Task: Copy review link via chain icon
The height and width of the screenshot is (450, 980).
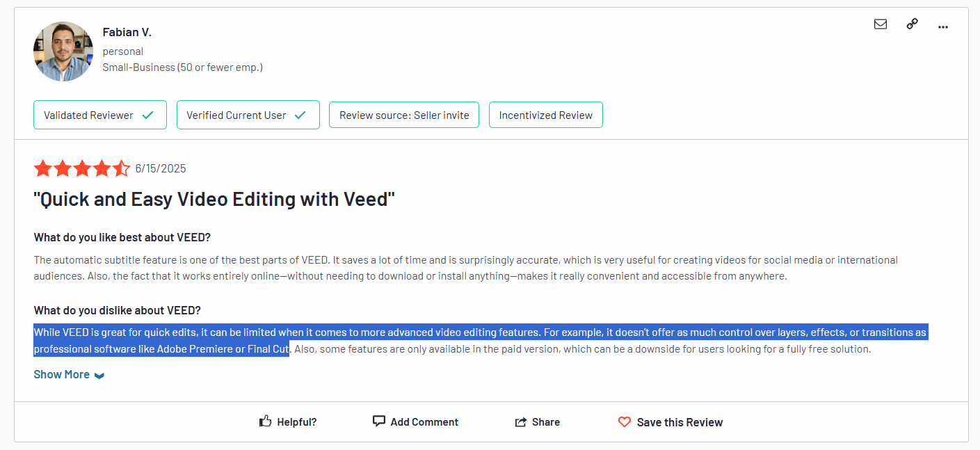Action: (x=912, y=24)
